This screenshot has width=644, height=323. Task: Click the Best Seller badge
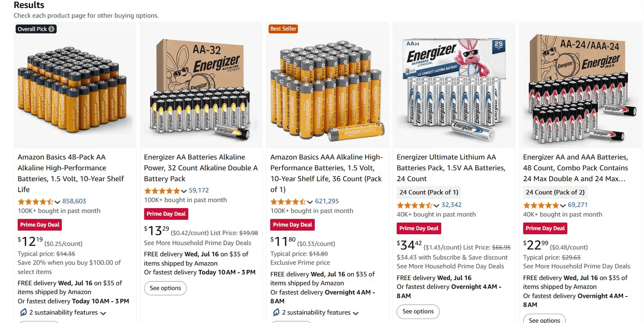[x=283, y=29]
